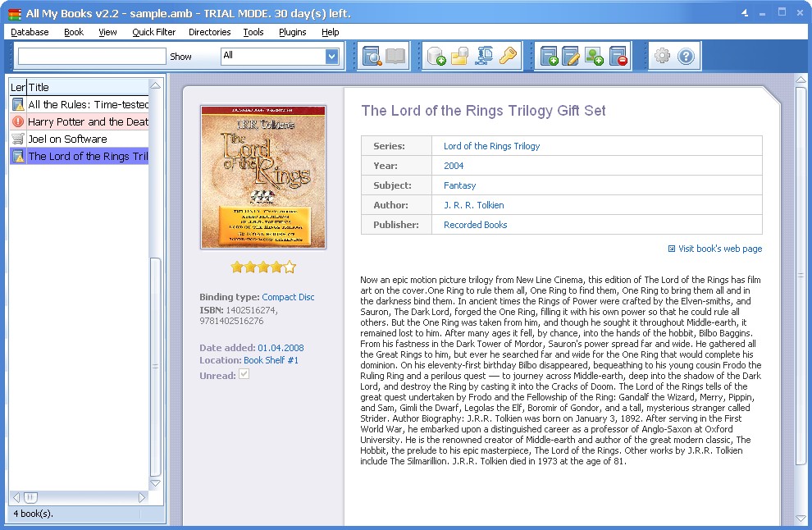
Task: Click the 2004 year link
Action: [x=454, y=166]
